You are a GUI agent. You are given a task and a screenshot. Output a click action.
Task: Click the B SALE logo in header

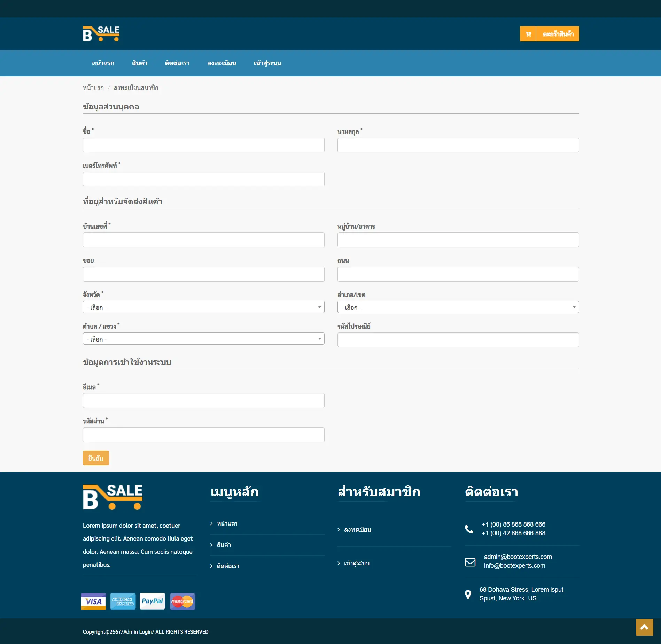[x=101, y=33]
